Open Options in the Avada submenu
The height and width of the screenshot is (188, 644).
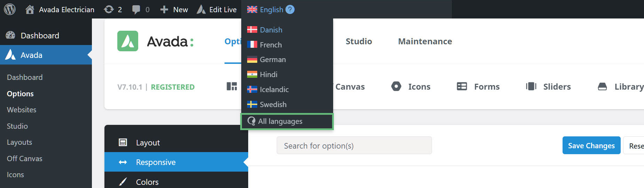[20, 93]
